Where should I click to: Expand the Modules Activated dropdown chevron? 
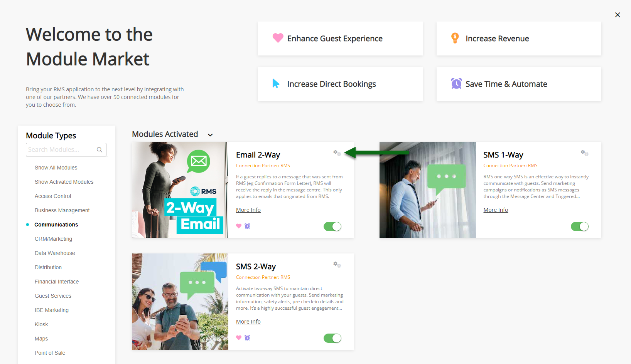pyautogui.click(x=210, y=135)
